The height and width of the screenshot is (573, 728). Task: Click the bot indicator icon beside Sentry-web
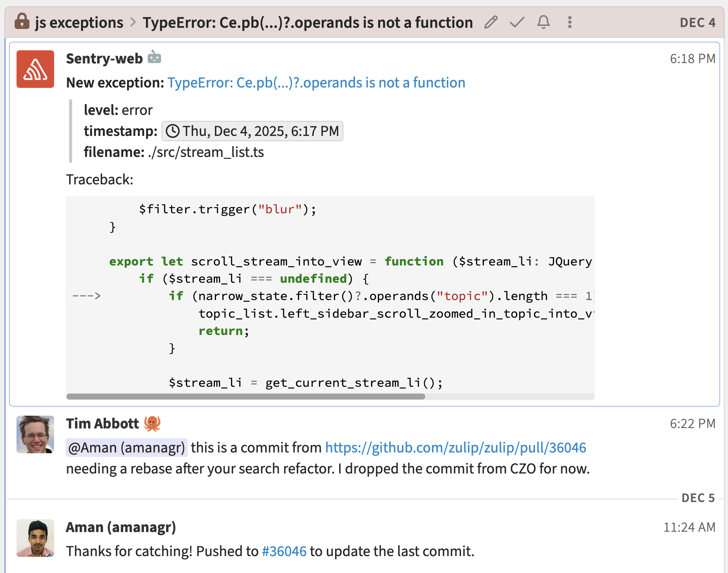point(154,58)
